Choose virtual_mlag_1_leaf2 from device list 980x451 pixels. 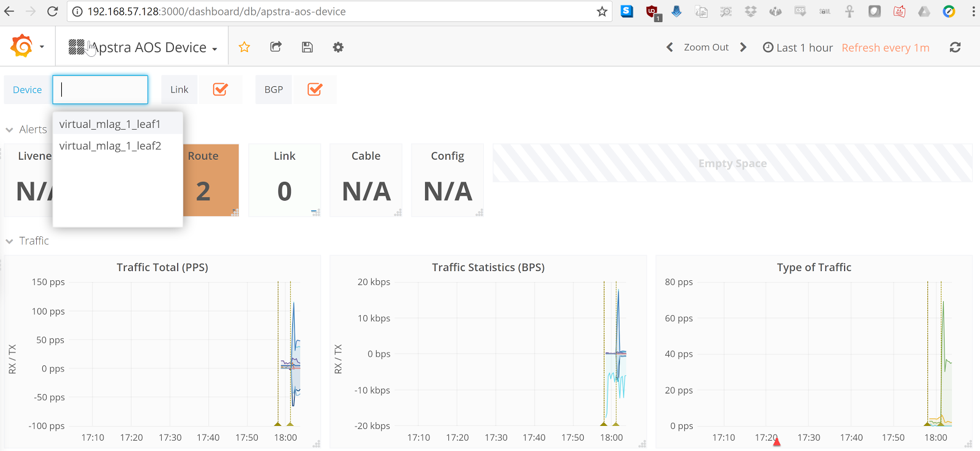[x=110, y=146]
